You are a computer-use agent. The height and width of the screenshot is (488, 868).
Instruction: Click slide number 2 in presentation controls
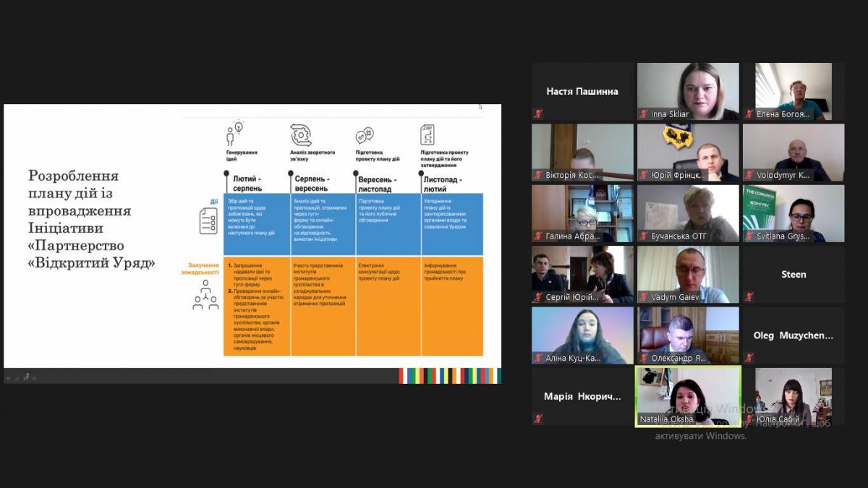(x=27, y=376)
